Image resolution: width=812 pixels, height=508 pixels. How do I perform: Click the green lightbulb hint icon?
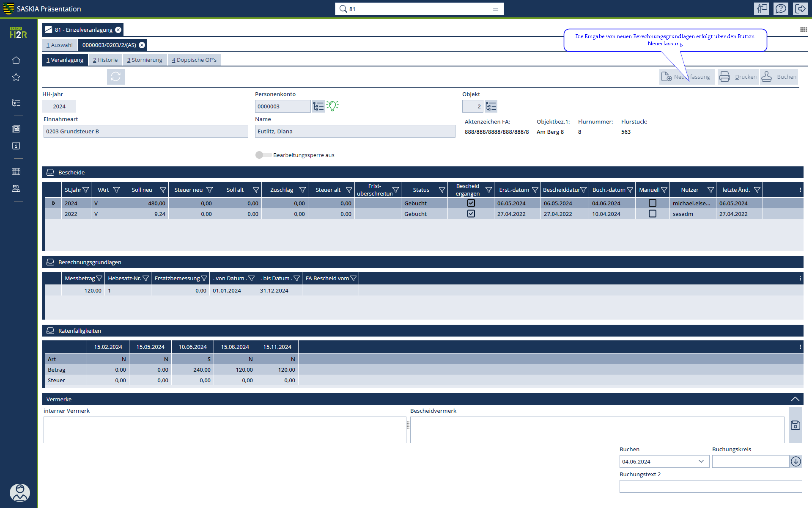click(x=333, y=106)
